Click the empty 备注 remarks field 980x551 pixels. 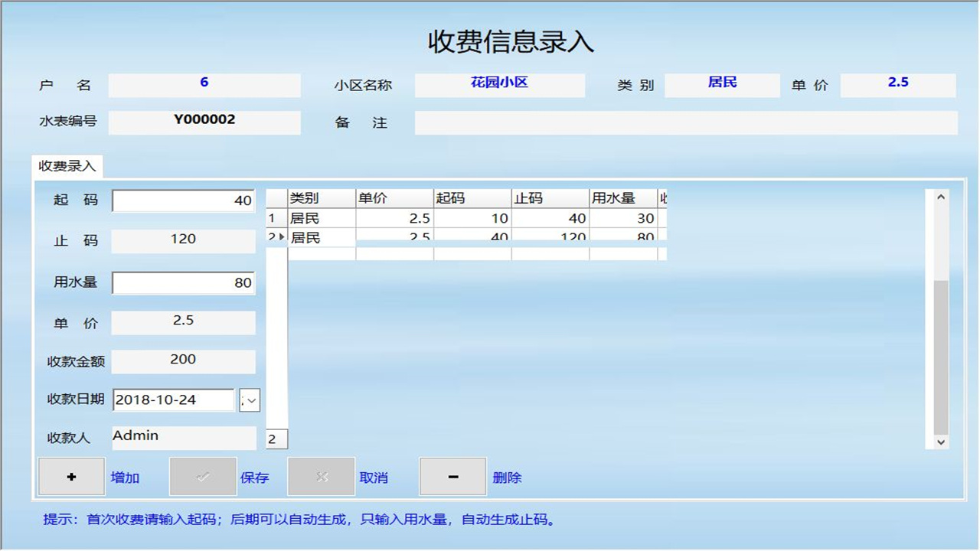(x=685, y=123)
